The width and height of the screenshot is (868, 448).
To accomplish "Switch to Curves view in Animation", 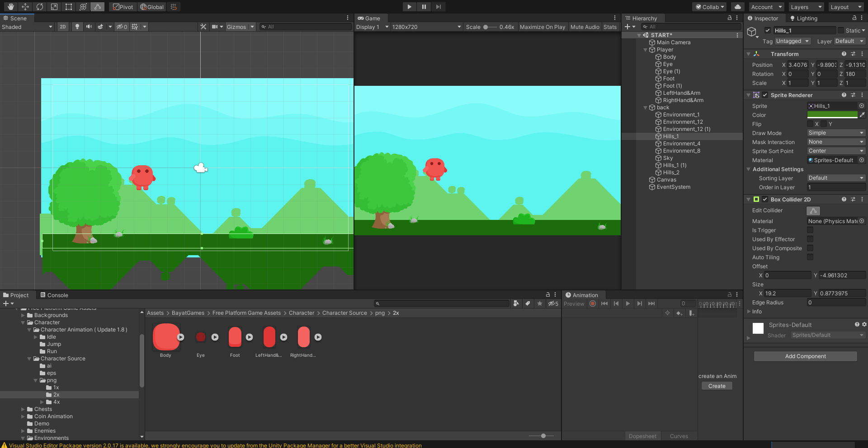I will (679, 436).
